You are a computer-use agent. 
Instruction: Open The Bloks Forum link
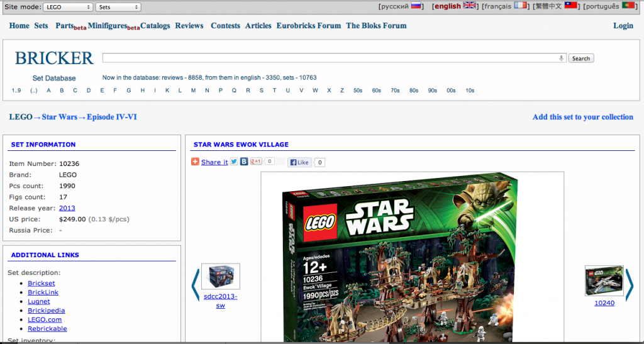click(x=376, y=25)
